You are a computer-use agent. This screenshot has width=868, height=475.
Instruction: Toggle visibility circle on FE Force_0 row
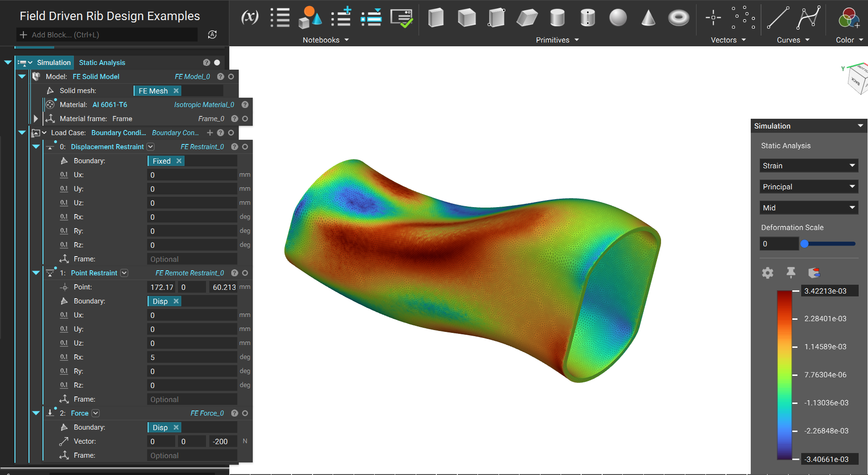[x=245, y=413]
